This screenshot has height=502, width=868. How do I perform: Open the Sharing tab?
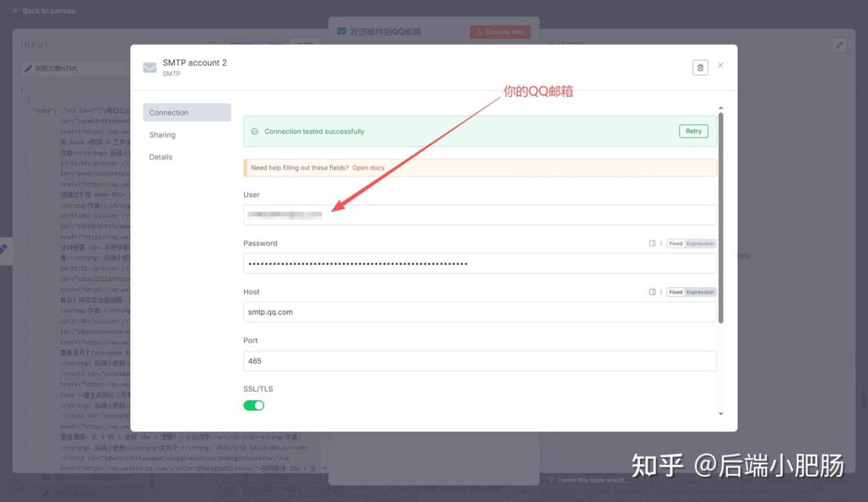pyautogui.click(x=163, y=135)
